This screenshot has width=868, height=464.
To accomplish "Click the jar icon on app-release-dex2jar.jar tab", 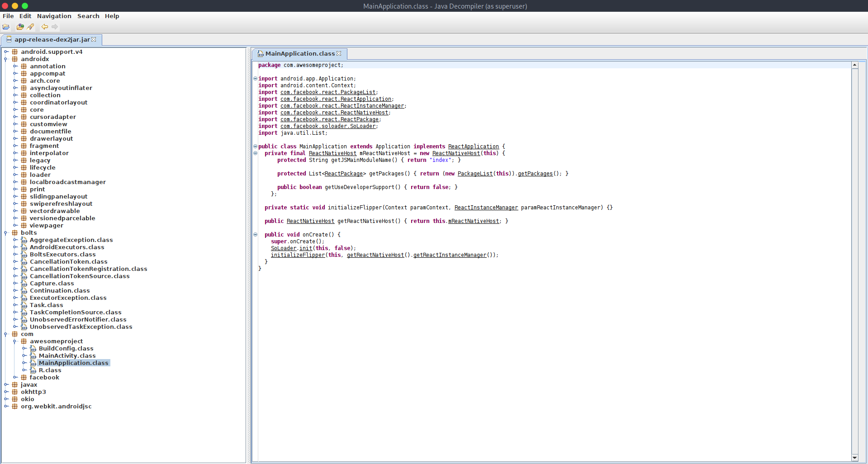I will point(9,39).
